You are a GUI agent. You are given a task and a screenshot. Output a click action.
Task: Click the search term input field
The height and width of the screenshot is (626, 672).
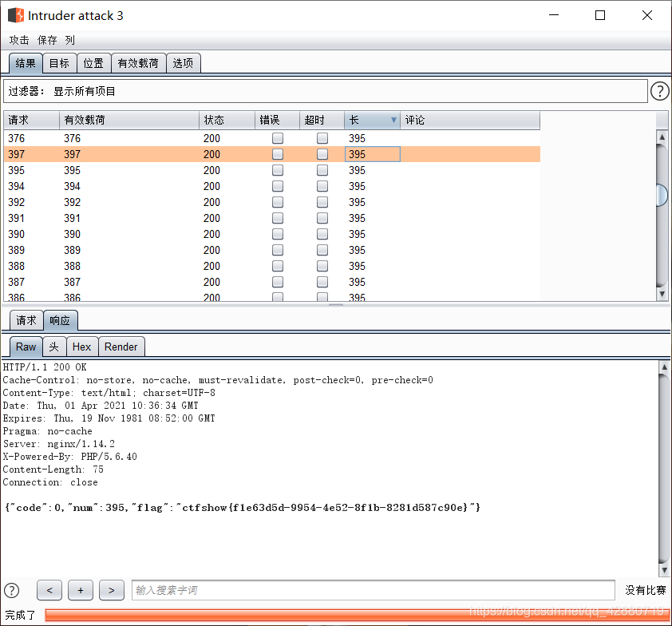[374, 590]
